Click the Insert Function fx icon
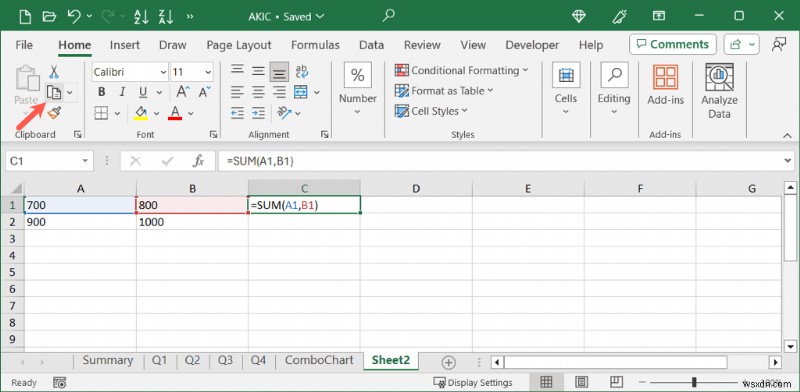The image size is (800, 392). click(198, 161)
